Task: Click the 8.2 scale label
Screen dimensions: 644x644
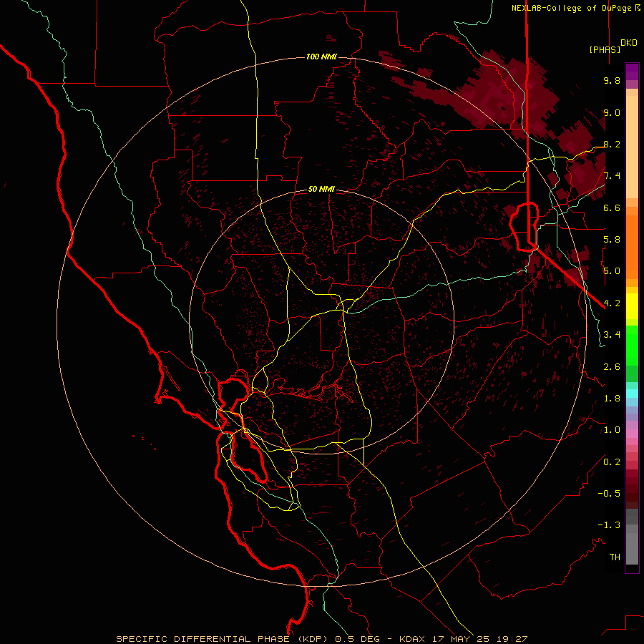Action: coord(612,144)
